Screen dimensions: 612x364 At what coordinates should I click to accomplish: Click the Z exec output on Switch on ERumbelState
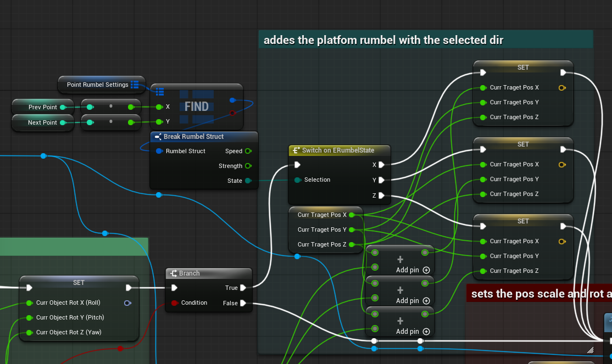[x=381, y=195]
